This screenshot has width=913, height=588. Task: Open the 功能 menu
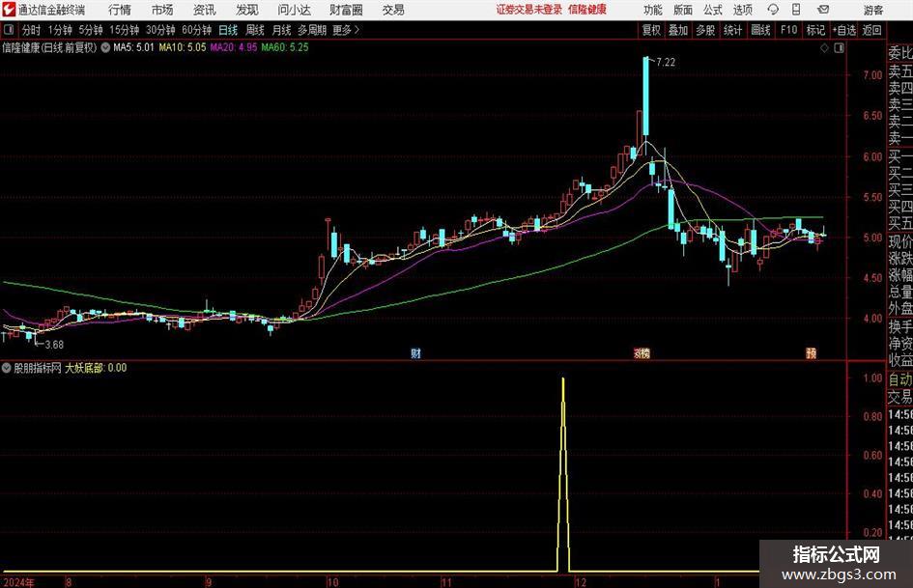coord(653,10)
